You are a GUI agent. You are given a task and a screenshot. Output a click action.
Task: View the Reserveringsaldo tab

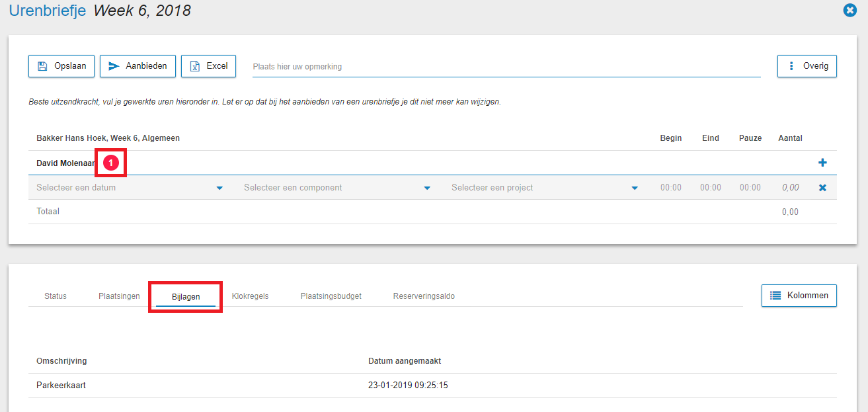(x=423, y=296)
